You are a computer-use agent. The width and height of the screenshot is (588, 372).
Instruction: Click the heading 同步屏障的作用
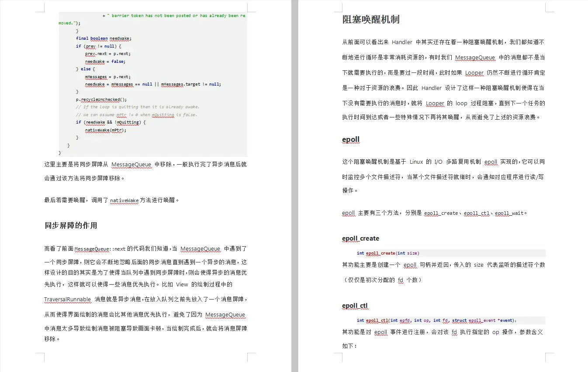coord(71,225)
